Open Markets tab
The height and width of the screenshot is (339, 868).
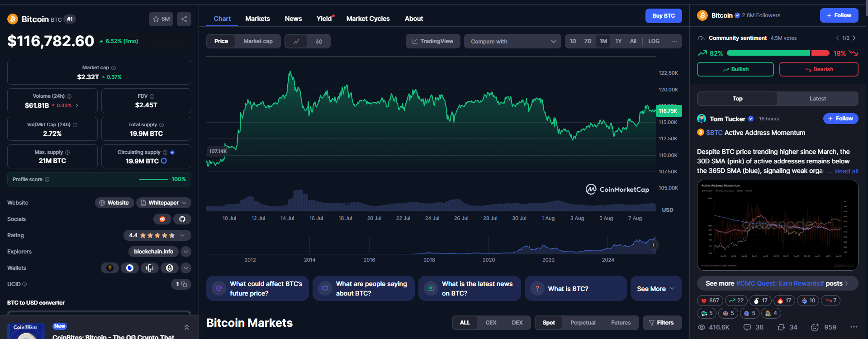pos(257,19)
